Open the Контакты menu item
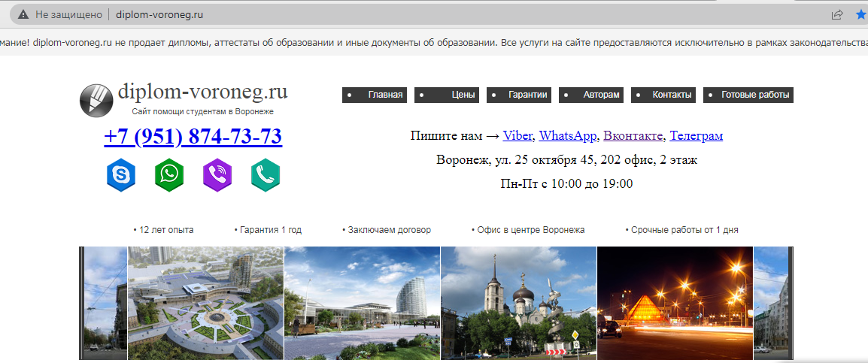868x363 pixels. (663, 95)
